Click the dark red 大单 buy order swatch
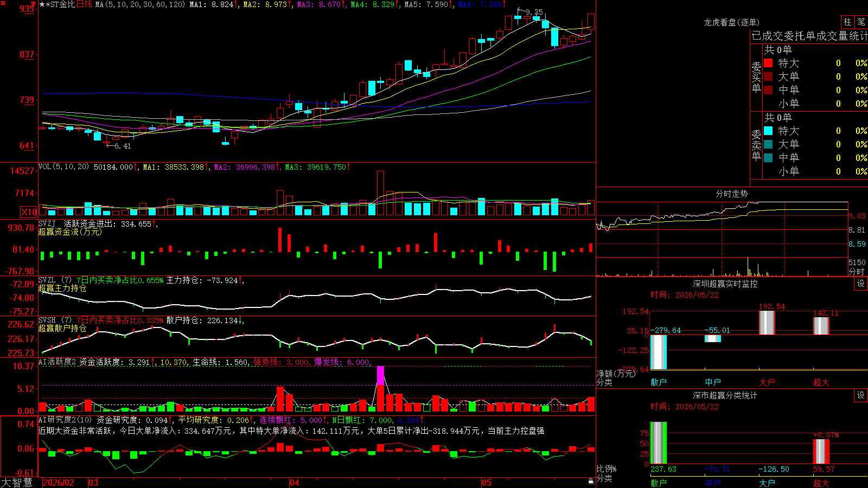Screen dimensions: 868x488 pos(768,76)
